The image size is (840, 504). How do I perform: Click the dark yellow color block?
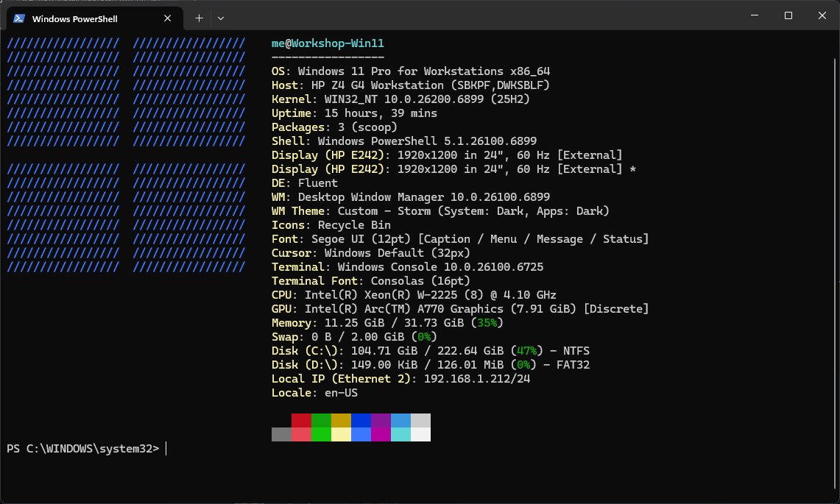pos(341,420)
